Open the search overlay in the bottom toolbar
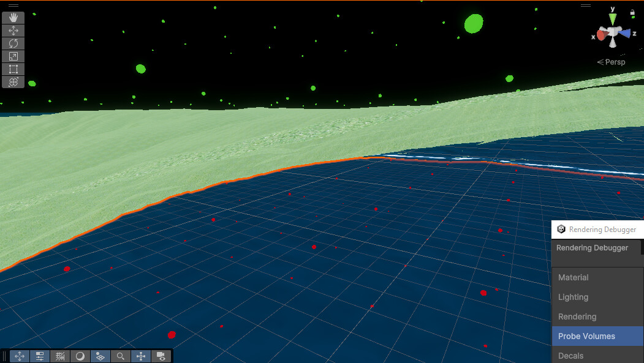This screenshot has height=363, width=644. [x=121, y=356]
